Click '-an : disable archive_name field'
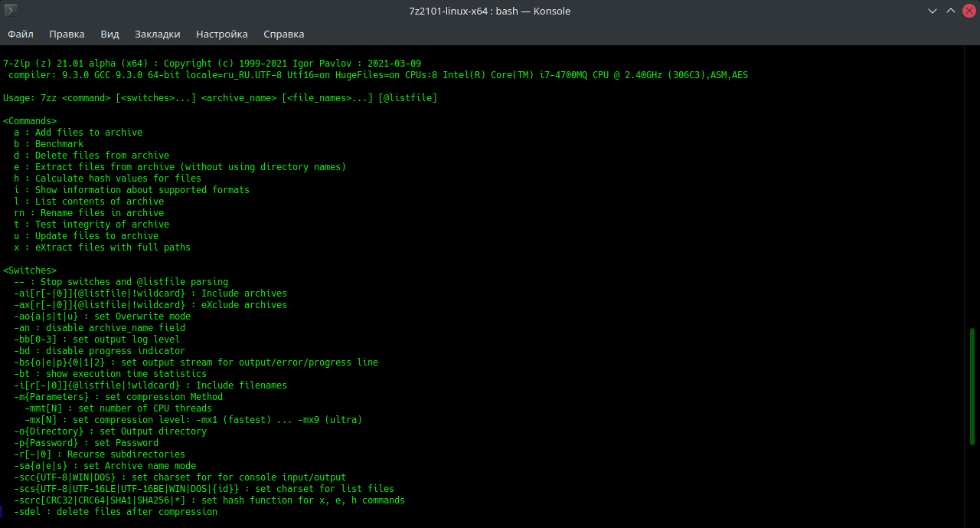The image size is (980, 528). point(100,328)
